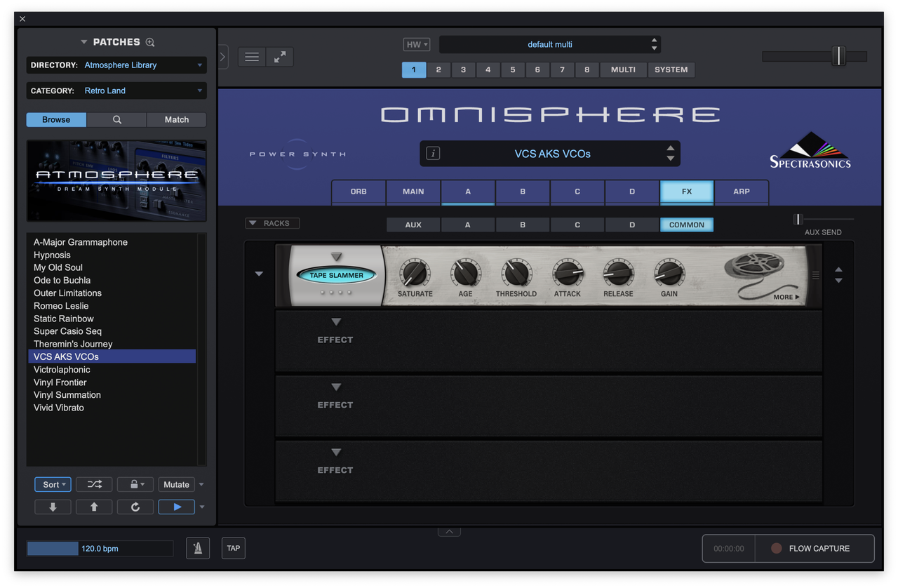The image size is (898, 588).
Task: Click MORE on Tape Slammer
Action: click(x=786, y=297)
